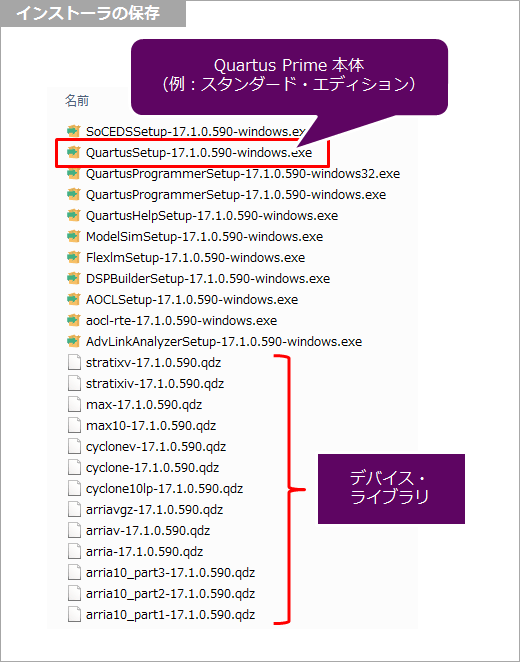The width and height of the screenshot is (520, 662).
Task: Select arria10_part2-17.1.0.590.qdz file name
Action: [170, 594]
